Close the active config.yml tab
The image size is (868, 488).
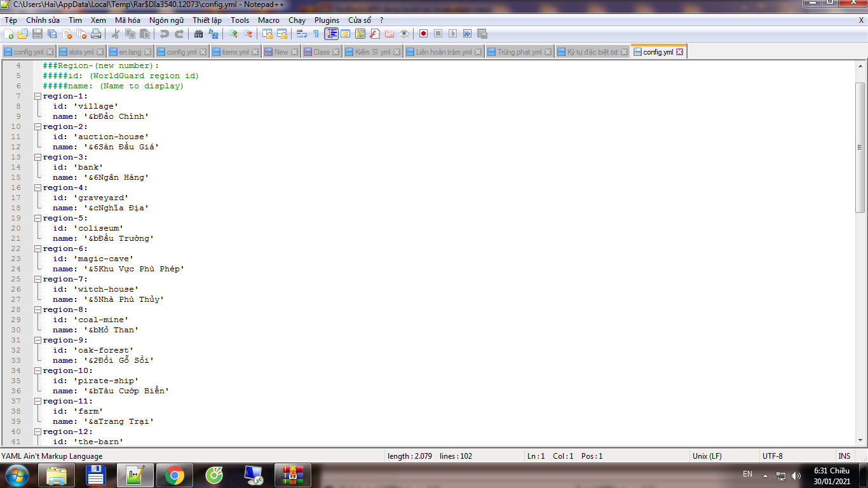tap(679, 52)
